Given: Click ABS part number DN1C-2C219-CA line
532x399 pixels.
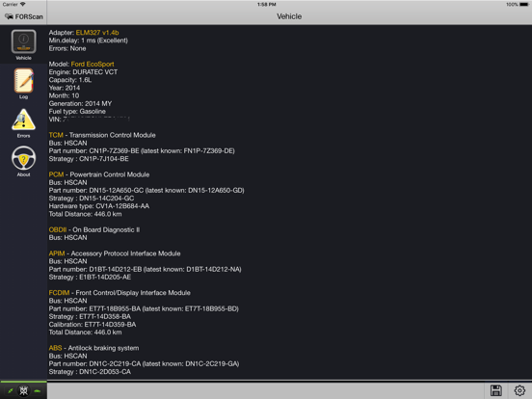Looking at the screenshot, I should pyautogui.click(x=144, y=363).
